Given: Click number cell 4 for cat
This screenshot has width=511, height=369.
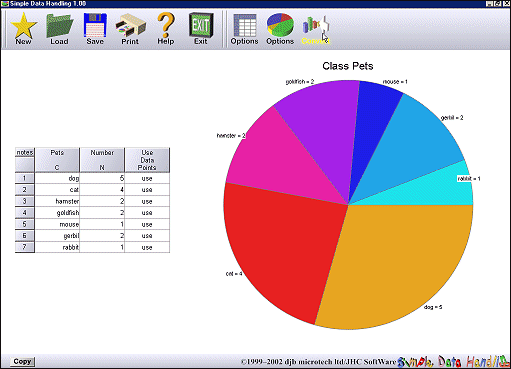Looking at the screenshot, I should (x=102, y=190).
